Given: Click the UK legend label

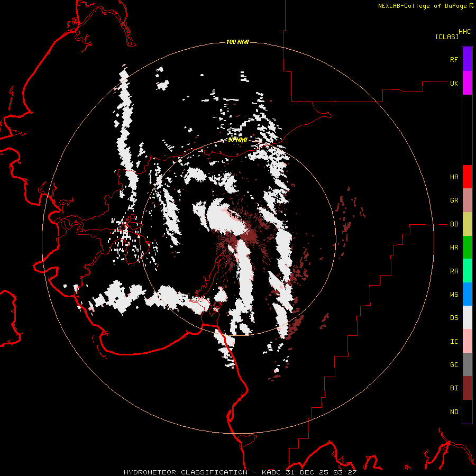Looking at the screenshot, I should [x=454, y=83].
